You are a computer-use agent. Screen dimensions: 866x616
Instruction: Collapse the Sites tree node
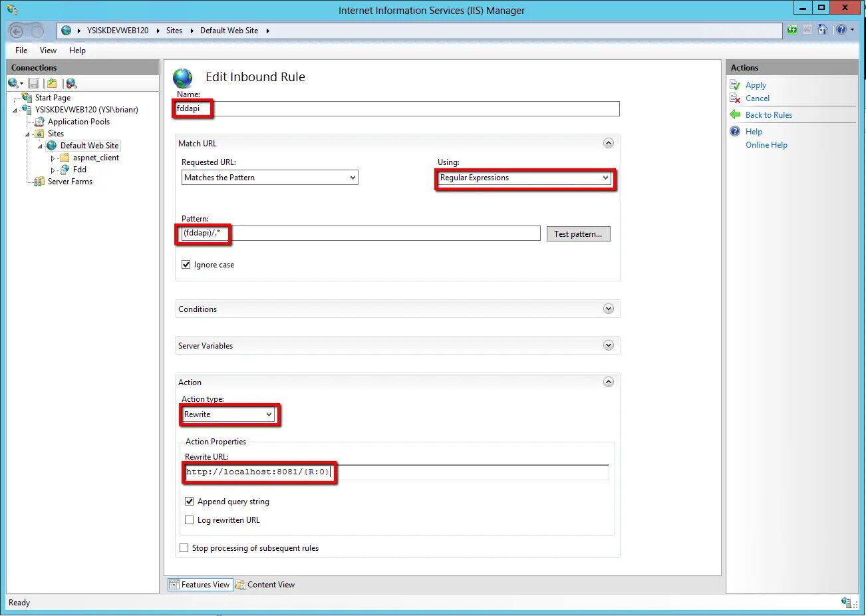(x=27, y=134)
